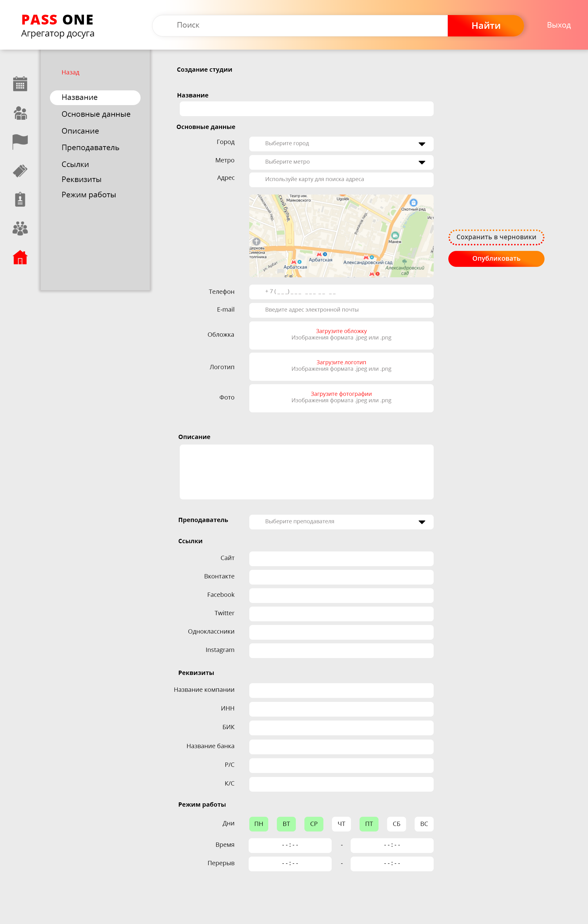Open the tickets icon in the sidebar
Image resolution: width=588 pixels, height=924 pixels.
point(20,170)
